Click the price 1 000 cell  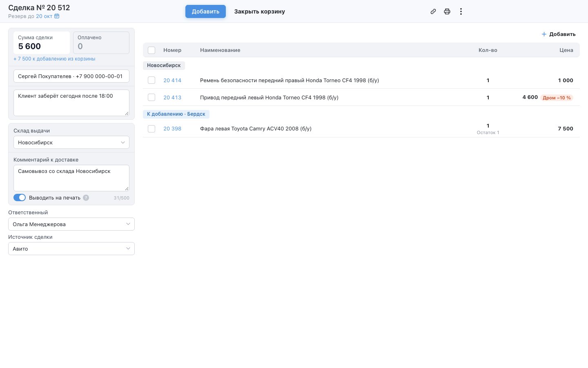coord(566,81)
